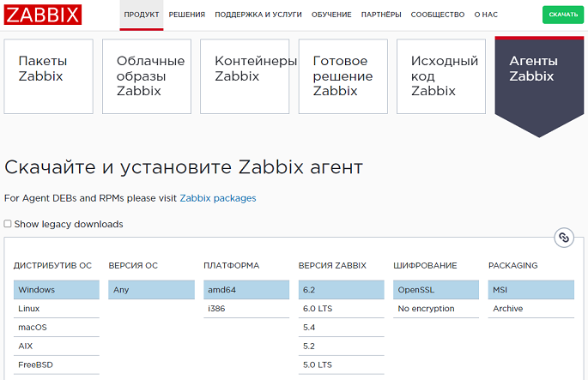This screenshot has height=380, width=588.
Task: Select Archive packaging
Action: click(x=531, y=309)
